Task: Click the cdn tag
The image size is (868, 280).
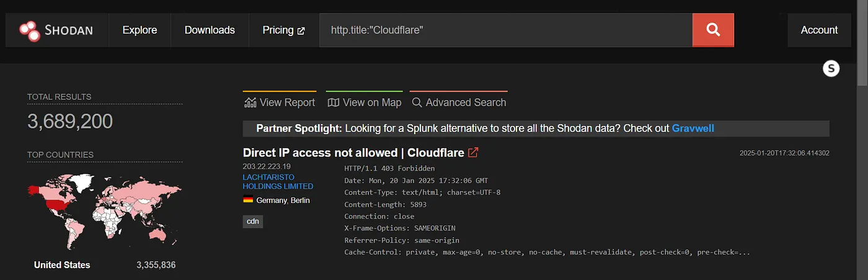Action: [x=253, y=221]
